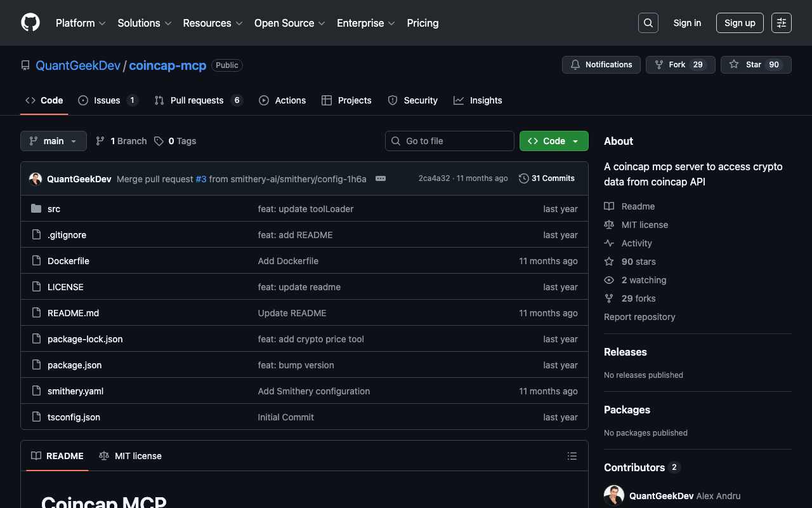Open the README outline list icon

[572, 456]
